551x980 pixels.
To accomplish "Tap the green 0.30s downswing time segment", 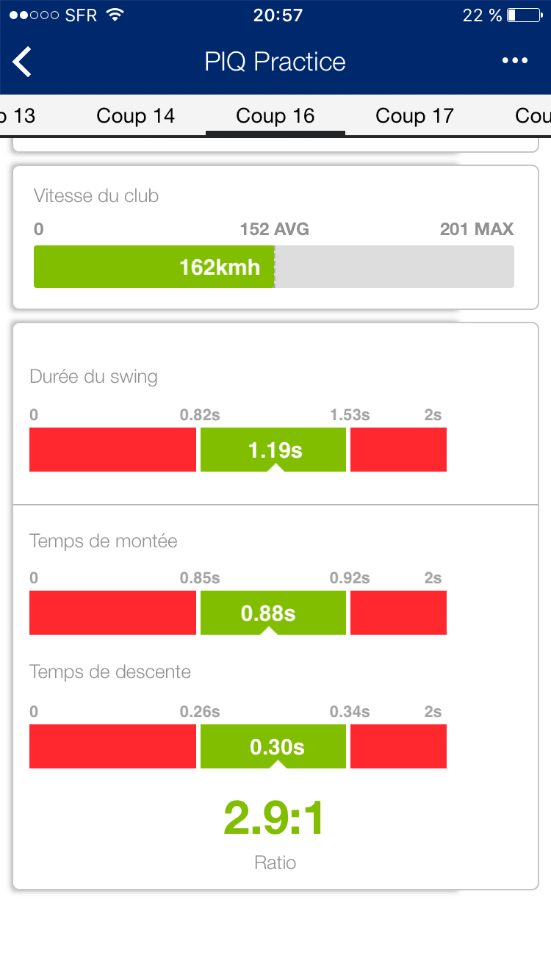I will pos(273,746).
